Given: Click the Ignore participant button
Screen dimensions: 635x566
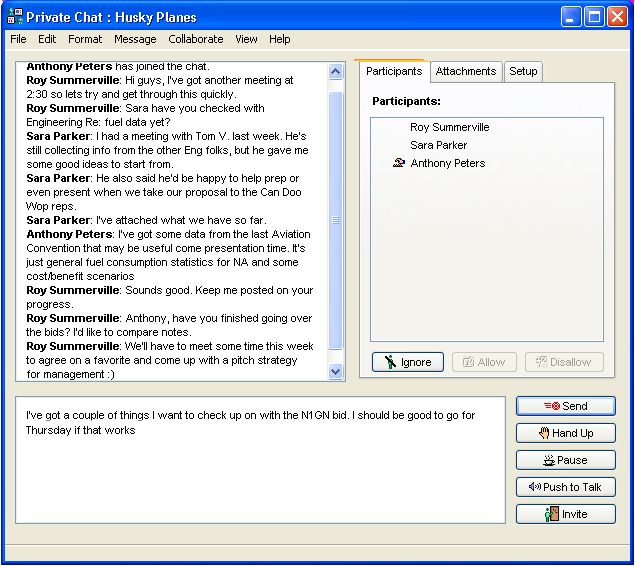Looking at the screenshot, I should (407, 362).
